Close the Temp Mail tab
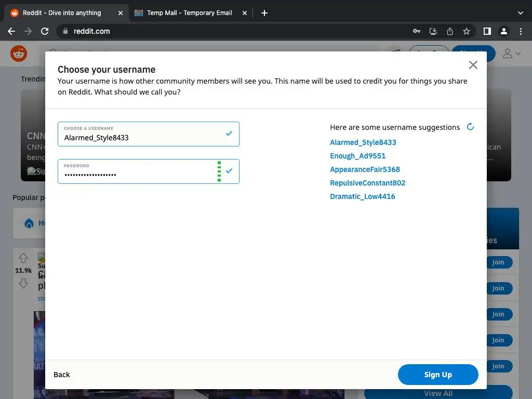 tap(245, 13)
